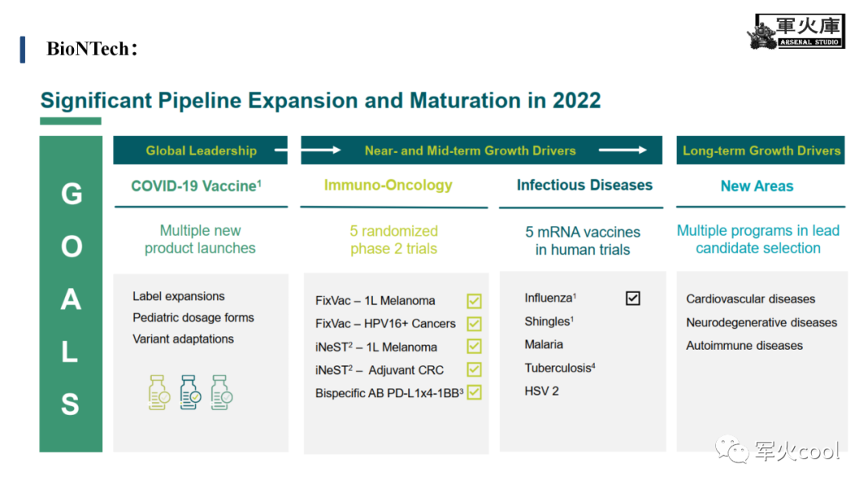The image size is (868, 489).
Task: Click 'FixVac – 1L Melanoma' text
Action: pyautogui.click(x=375, y=301)
